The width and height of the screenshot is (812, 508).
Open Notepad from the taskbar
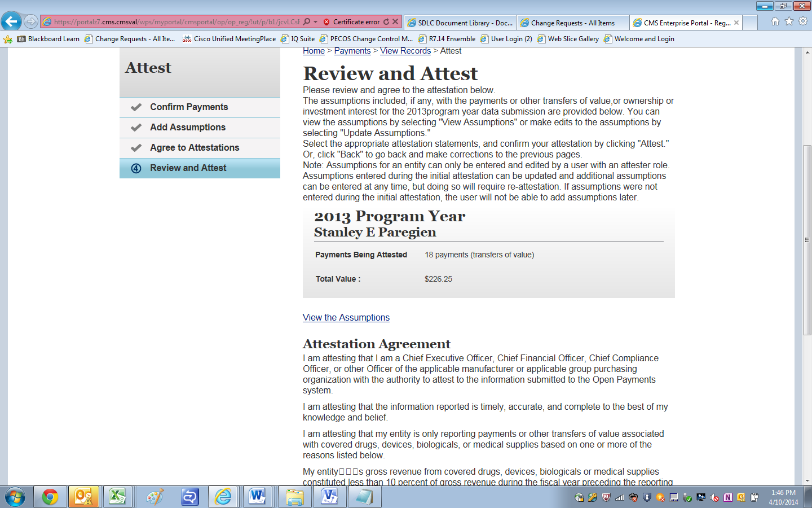(x=364, y=497)
